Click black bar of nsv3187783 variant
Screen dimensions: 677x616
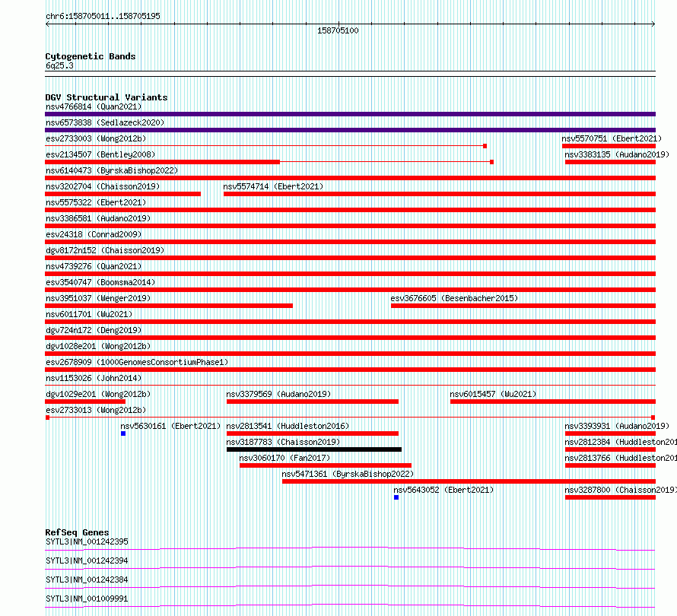click(314, 449)
